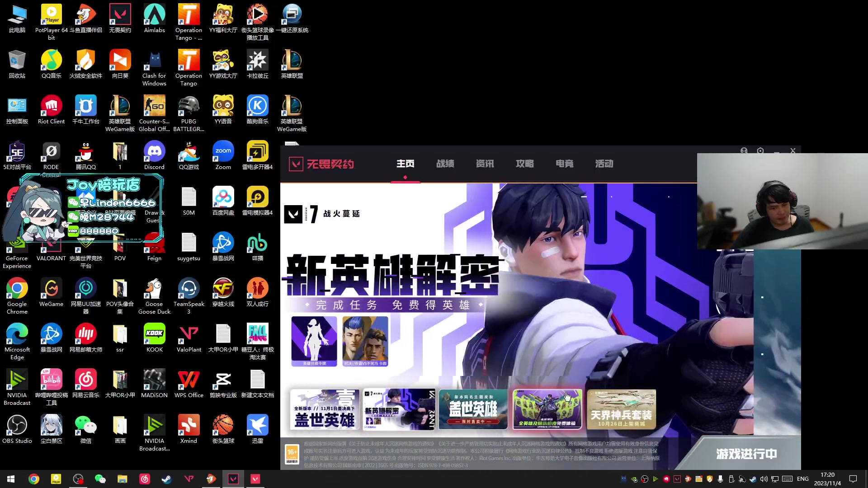Image resolution: width=868 pixels, height=488 pixels.
Task: Launch Google Chrome from the taskbar
Action: pyautogui.click(x=34, y=479)
